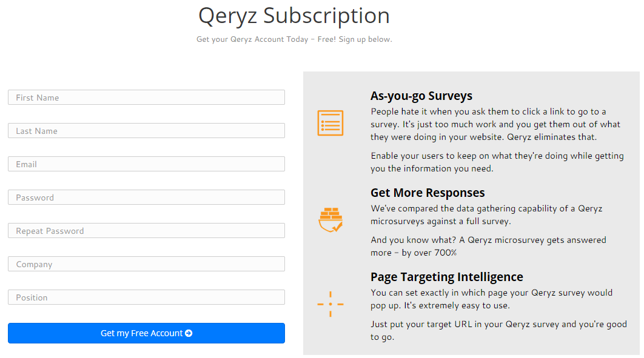Select the Email input field
644x358 pixels.
coord(146,164)
